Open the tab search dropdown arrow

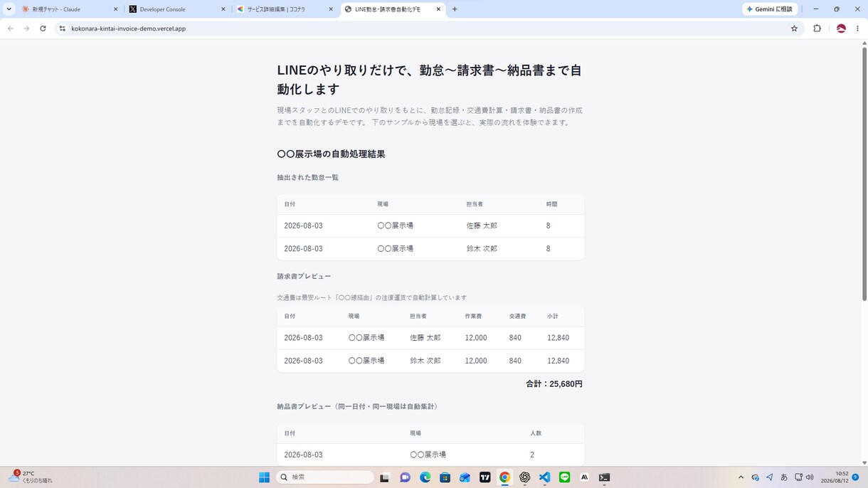coord(9,9)
